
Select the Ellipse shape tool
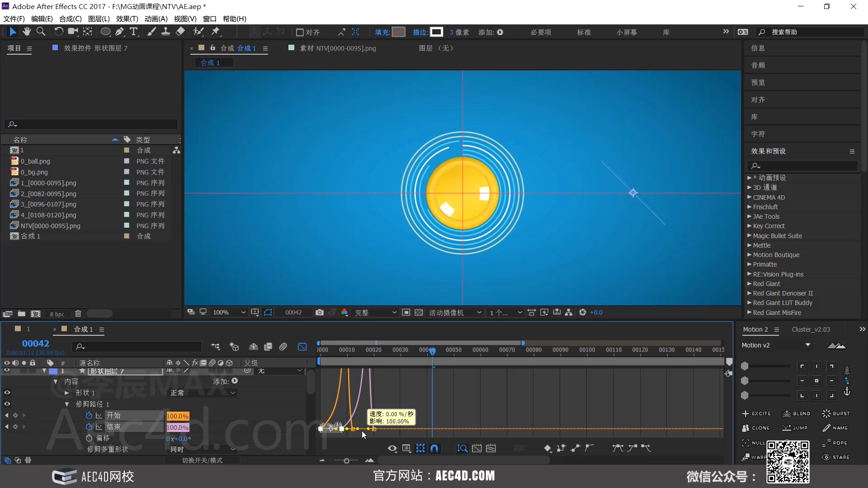[105, 32]
